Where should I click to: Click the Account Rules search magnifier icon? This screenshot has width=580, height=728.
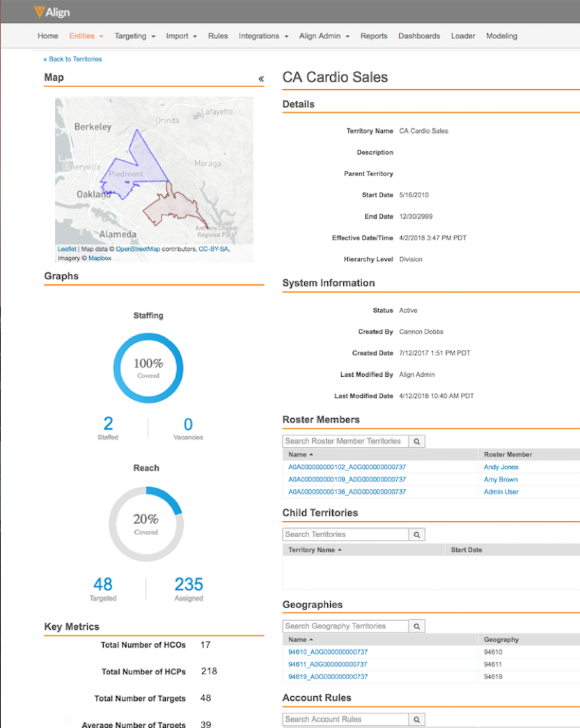point(416,720)
